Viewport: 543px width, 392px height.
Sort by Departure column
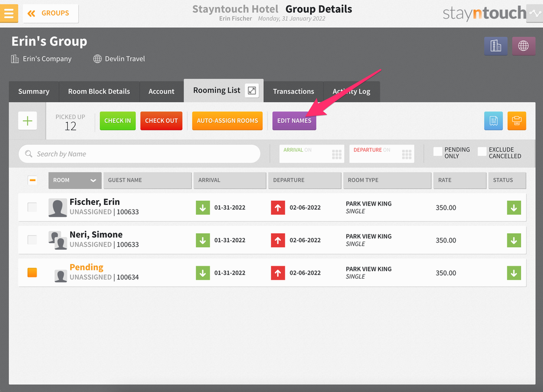click(305, 181)
